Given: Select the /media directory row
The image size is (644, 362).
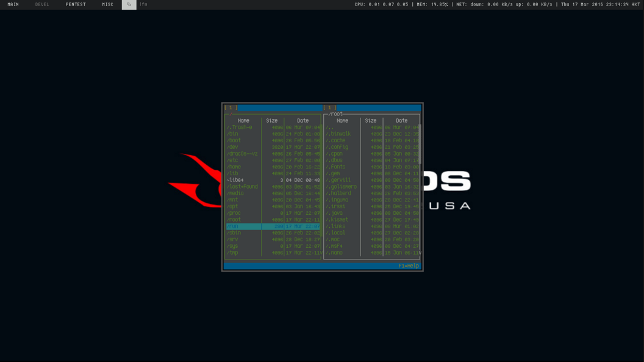Looking at the screenshot, I should [x=273, y=193].
